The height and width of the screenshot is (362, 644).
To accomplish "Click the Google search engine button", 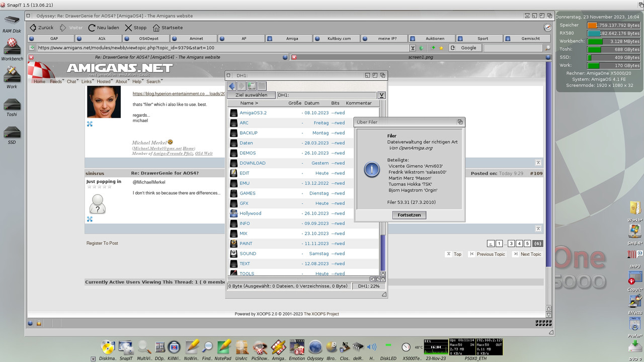I will coord(464,48).
